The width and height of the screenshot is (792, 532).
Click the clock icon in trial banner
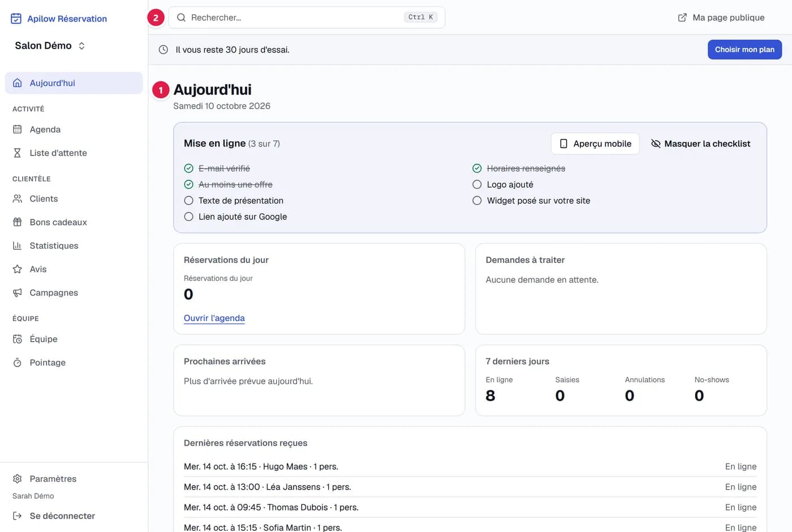[163, 50]
